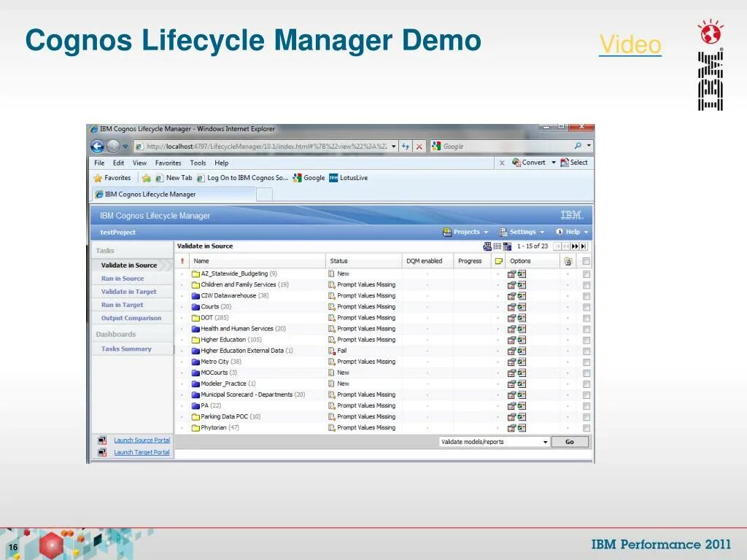Go to next page arrow in pager
The height and width of the screenshot is (560, 747).
[x=575, y=246]
